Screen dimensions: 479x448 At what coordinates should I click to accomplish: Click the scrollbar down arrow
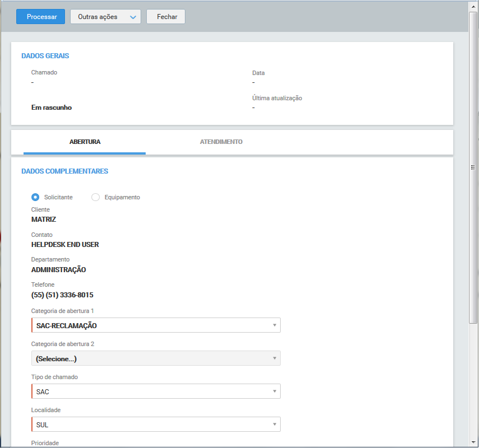[x=473, y=442]
